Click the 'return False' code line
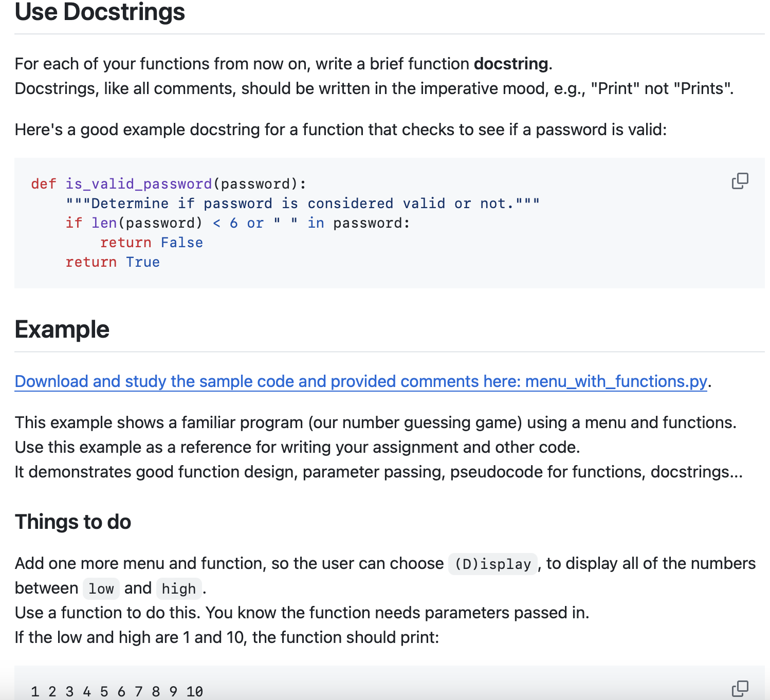This screenshot has height=700, width=770. click(152, 243)
